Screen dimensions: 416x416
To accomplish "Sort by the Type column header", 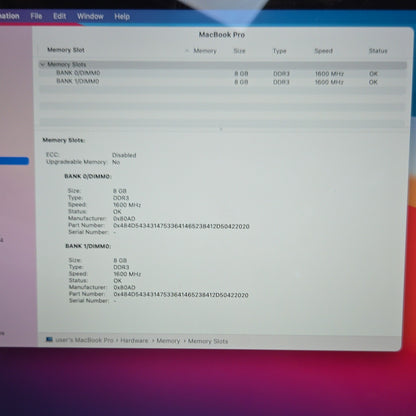I will click(279, 51).
